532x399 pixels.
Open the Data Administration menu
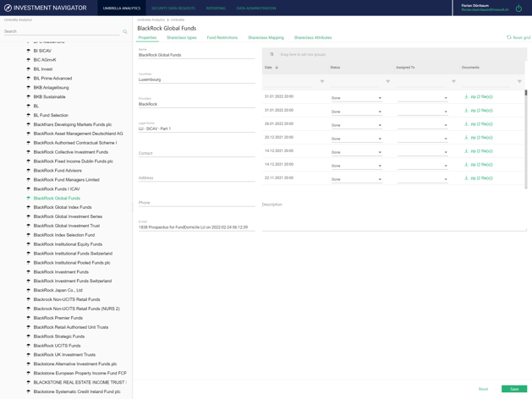256,8
